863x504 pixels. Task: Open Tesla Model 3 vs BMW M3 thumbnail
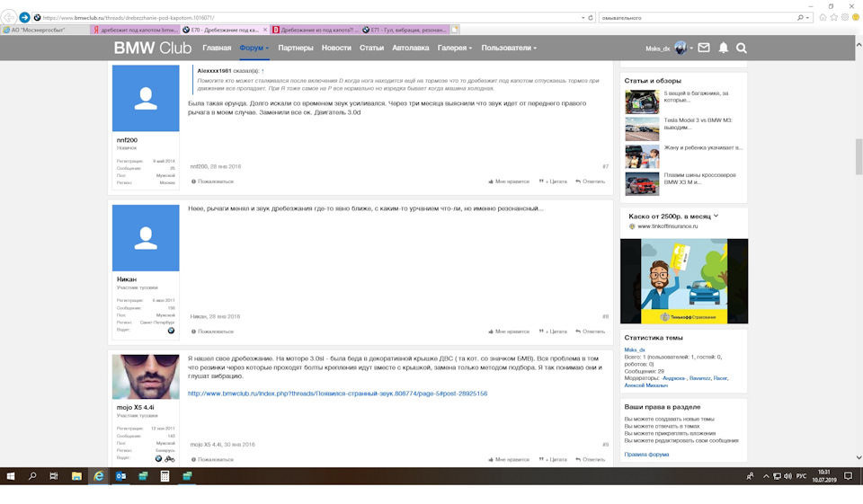pos(642,128)
